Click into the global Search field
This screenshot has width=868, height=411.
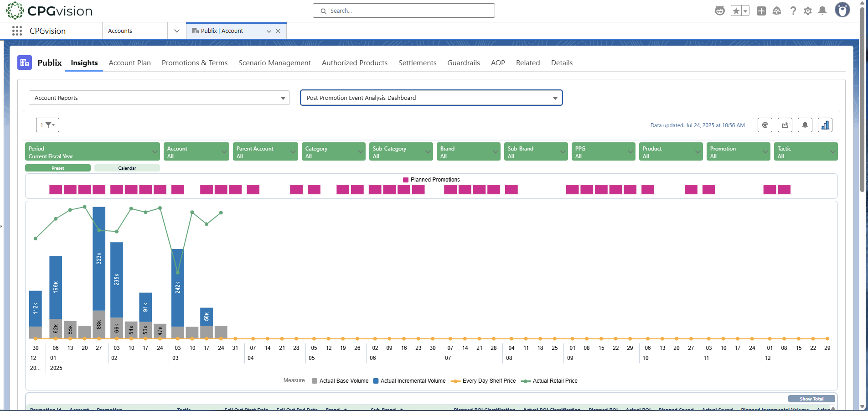[x=403, y=10]
